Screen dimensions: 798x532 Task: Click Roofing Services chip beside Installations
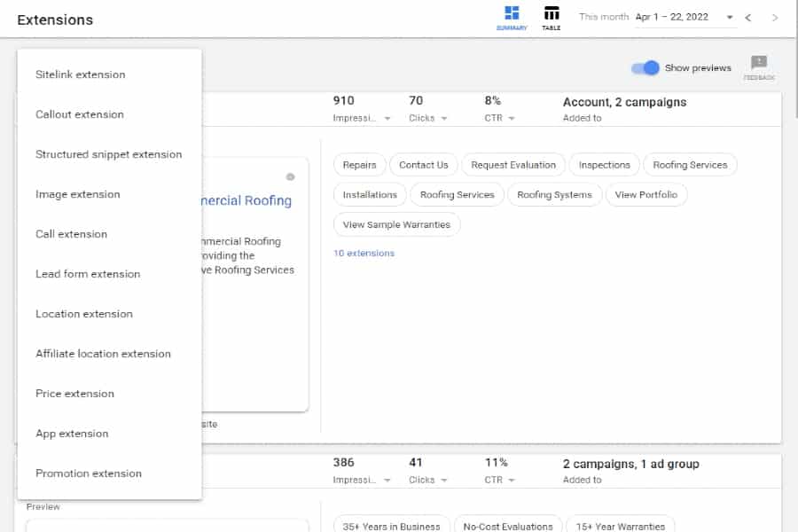tap(457, 194)
